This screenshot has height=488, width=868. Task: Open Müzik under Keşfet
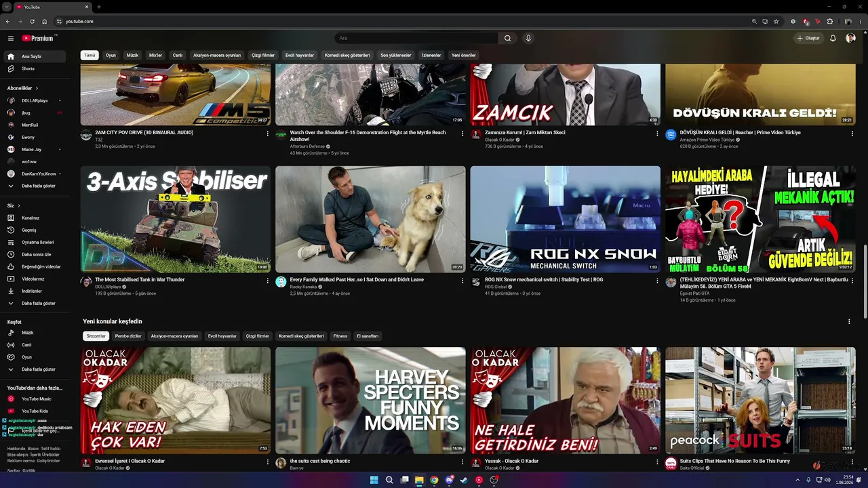34,333
